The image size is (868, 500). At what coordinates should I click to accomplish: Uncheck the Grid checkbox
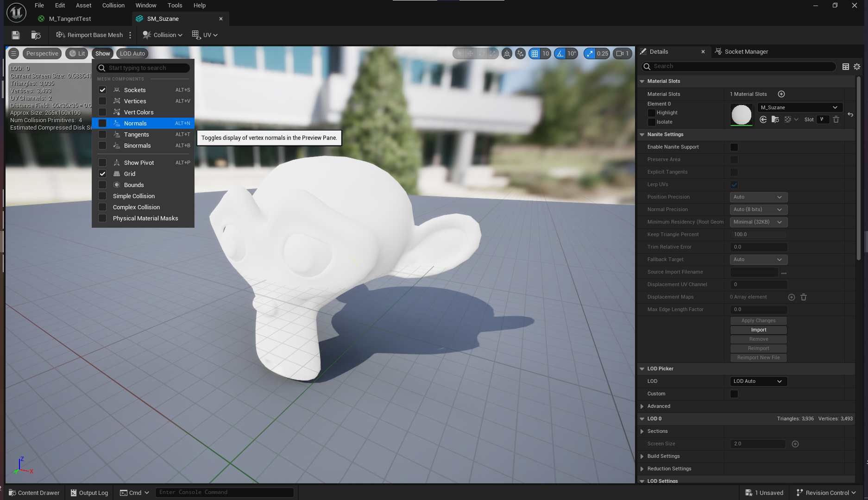[x=102, y=174]
